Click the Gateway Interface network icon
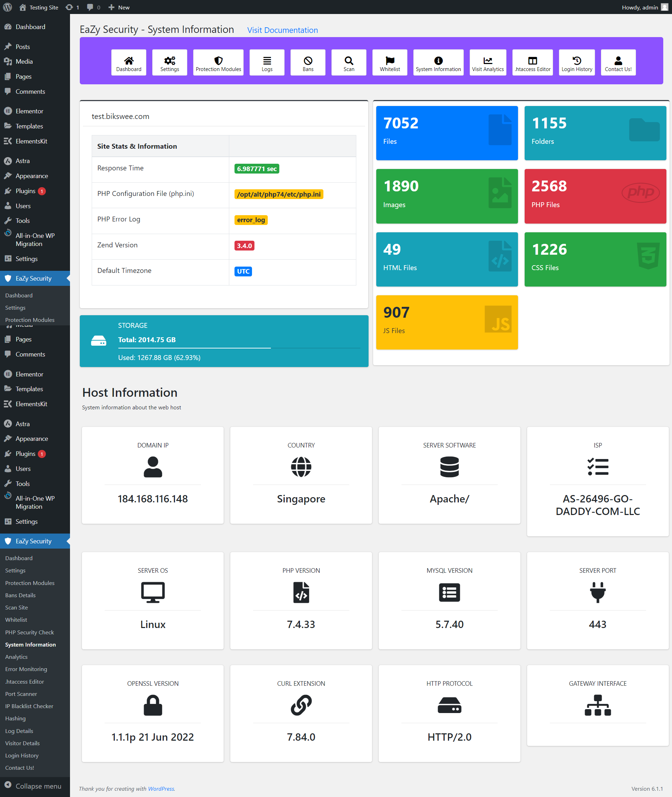This screenshot has height=797, width=672. [598, 705]
